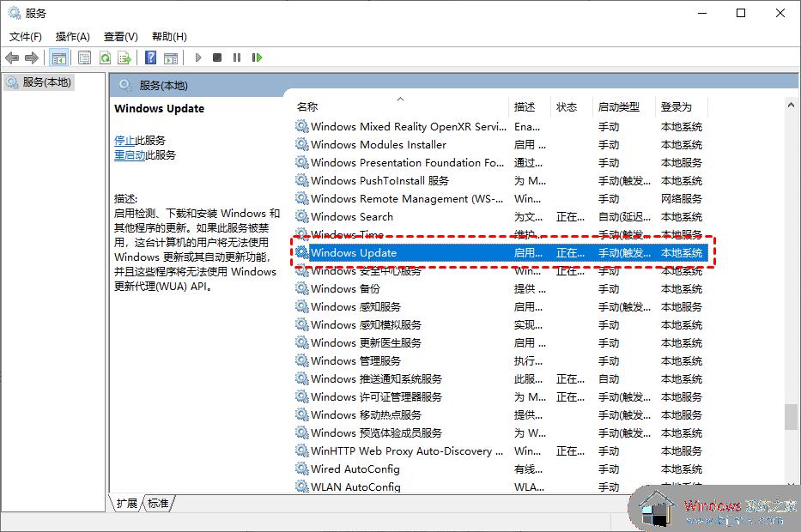Select Windows 推送通知系统服务 row
Image resolution: width=801 pixels, height=532 pixels.
pyautogui.click(x=501, y=378)
